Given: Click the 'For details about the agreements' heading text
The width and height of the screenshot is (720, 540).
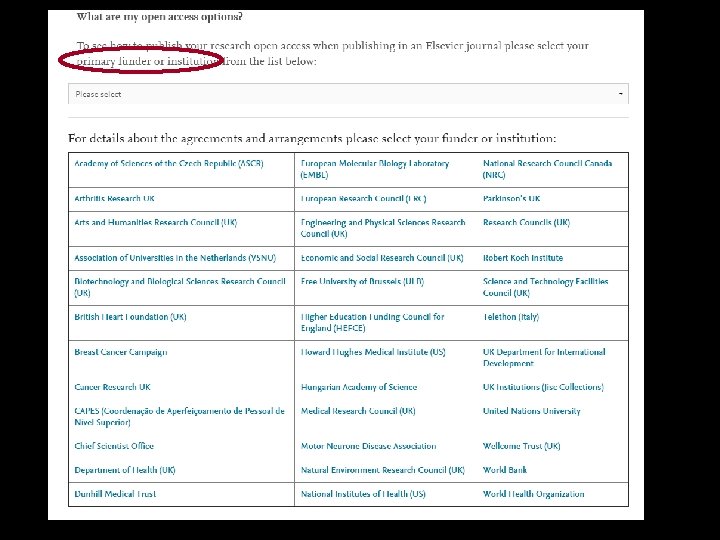Looking at the screenshot, I should click(x=312, y=138).
